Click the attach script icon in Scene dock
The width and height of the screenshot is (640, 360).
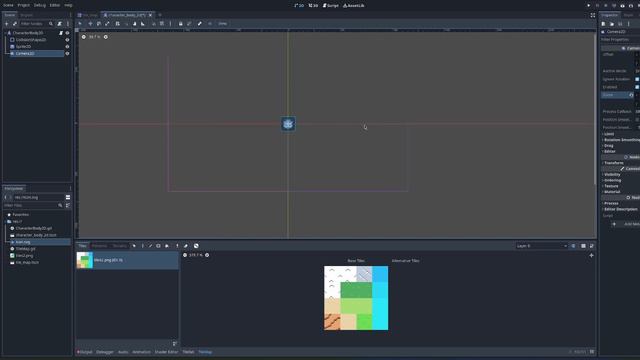point(60,24)
